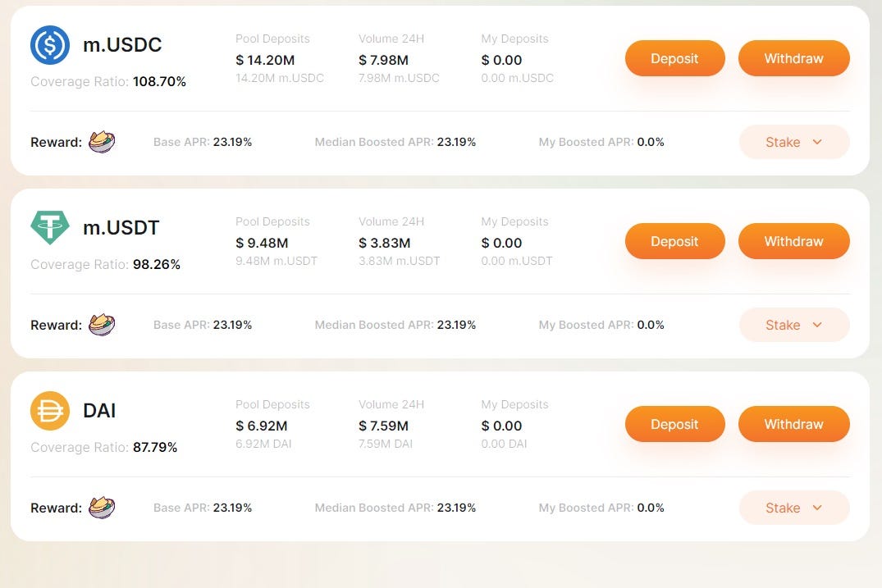Click the m.USDC pool name
This screenshot has width=882, height=588.
coord(122,44)
